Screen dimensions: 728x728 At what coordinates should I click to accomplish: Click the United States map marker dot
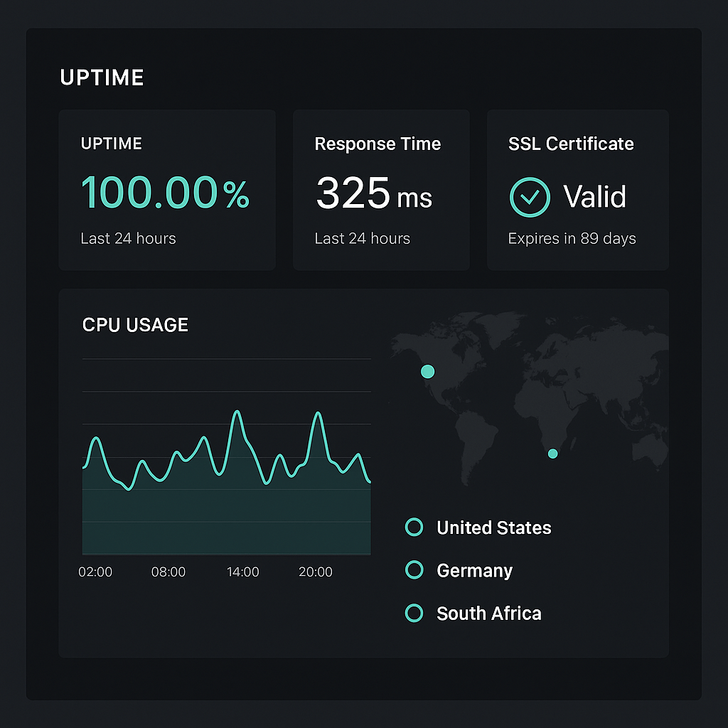427,371
